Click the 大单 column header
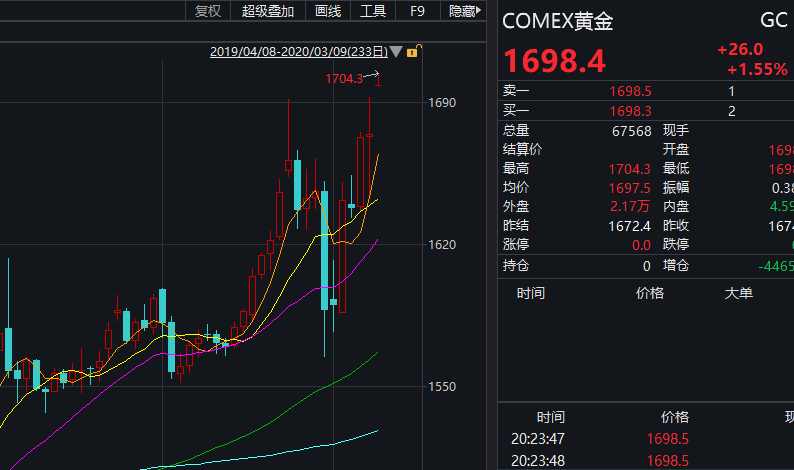Viewport: 794px width, 470px height. [739, 293]
